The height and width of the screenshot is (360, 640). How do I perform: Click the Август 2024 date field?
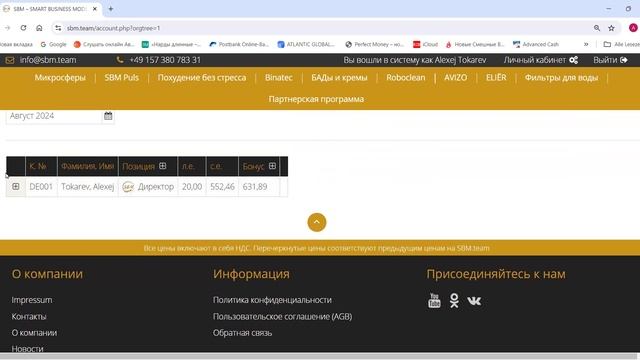(53, 116)
